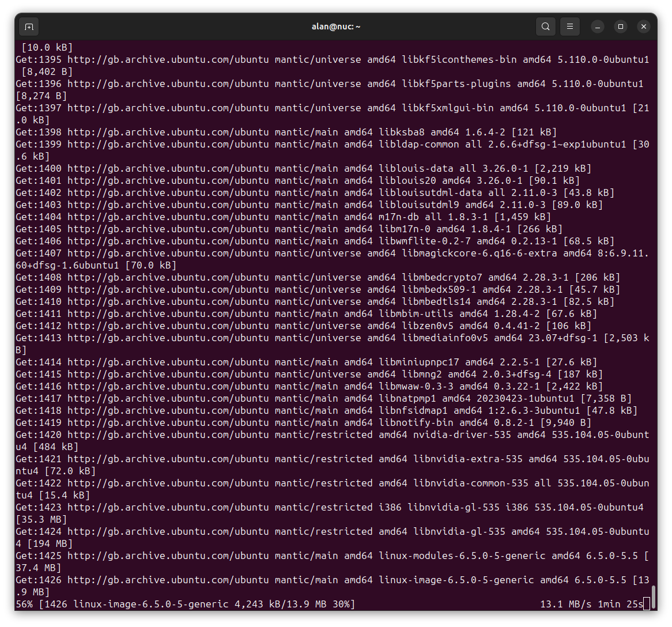672x627 pixels.
Task: Close the terminal window
Action: (x=644, y=27)
